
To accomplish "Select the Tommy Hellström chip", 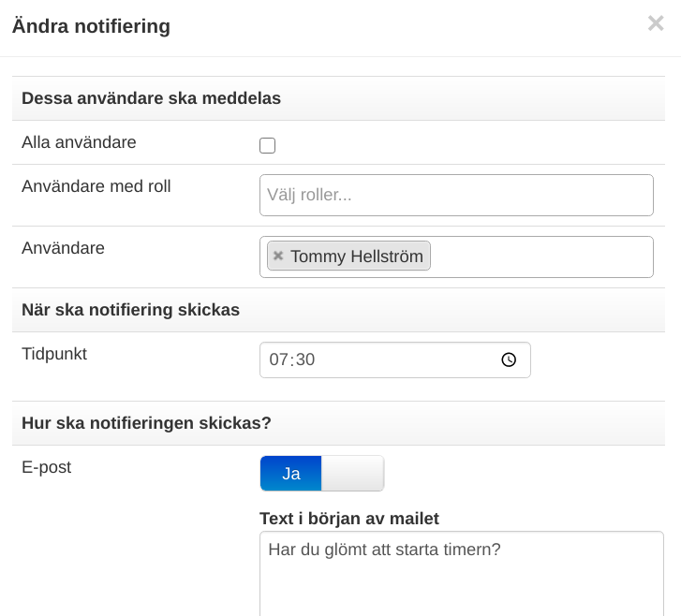I will click(x=348, y=257).
